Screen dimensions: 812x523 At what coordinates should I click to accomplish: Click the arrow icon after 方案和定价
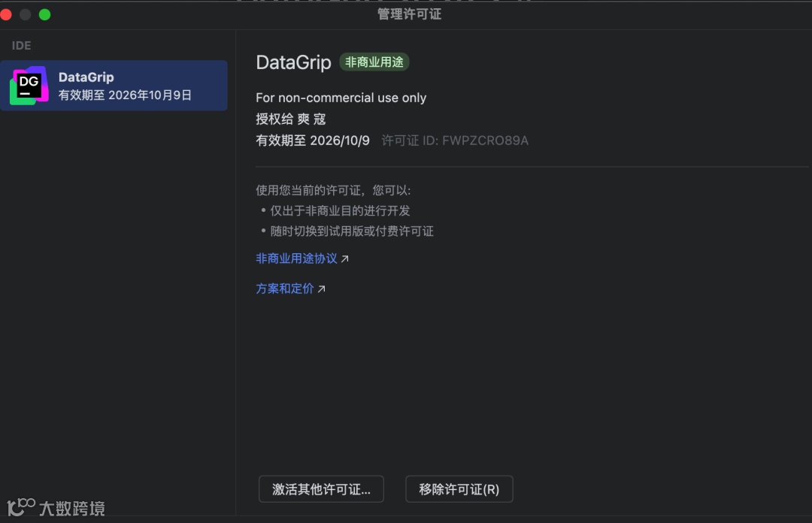coord(322,289)
